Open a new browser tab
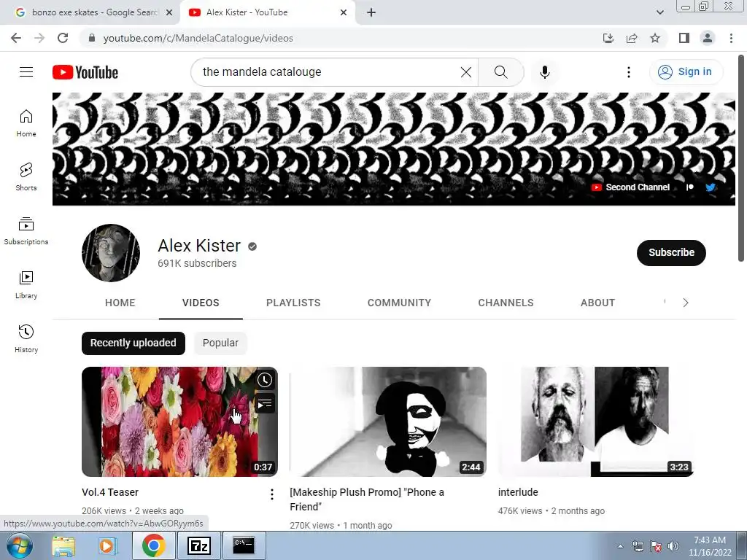The width and height of the screenshot is (747, 560). coord(371,13)
